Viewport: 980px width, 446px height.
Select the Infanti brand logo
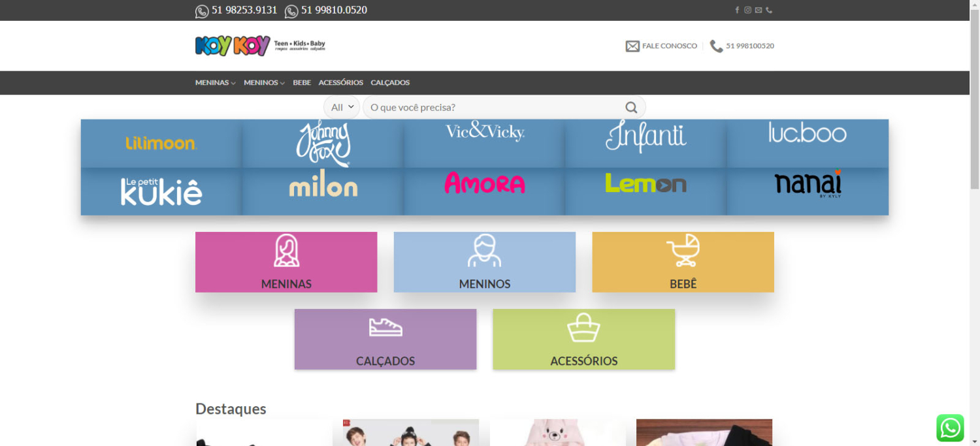pos(646,136)
